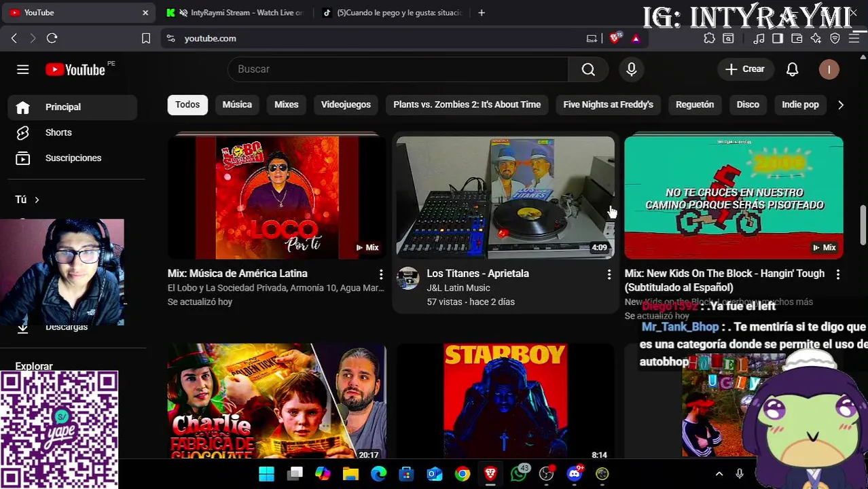Expand the Tú section chevron
Screen dimensions: 868x489
[x=37, y=200]
